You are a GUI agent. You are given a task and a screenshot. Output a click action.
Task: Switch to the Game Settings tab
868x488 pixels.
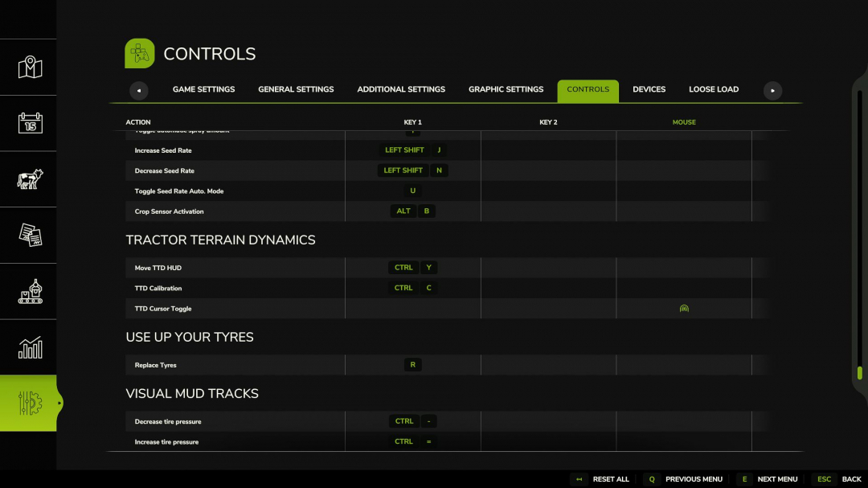[203, 89]
